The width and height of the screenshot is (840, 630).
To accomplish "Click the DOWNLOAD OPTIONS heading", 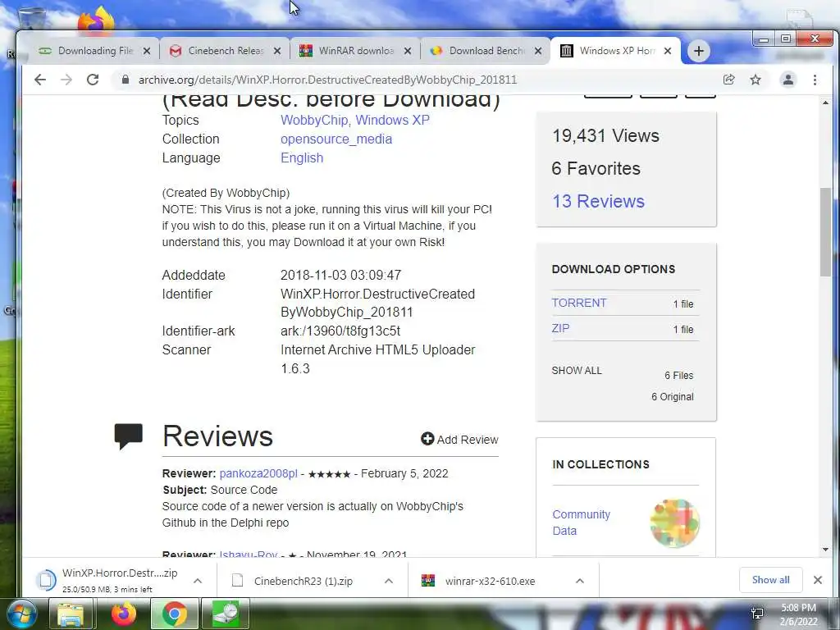I will tap(614, 269).
